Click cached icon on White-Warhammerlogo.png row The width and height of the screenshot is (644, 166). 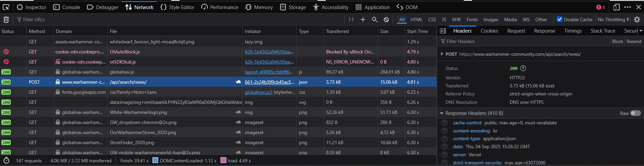pos(238,112)
